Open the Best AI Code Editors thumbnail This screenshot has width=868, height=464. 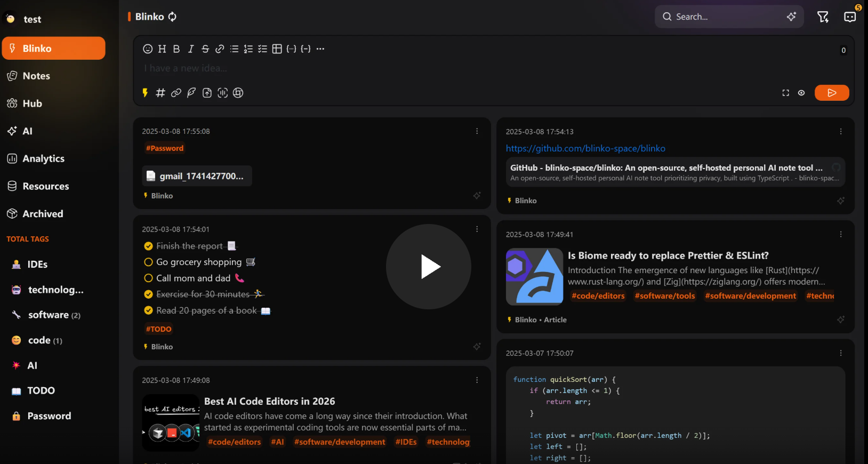171,423
